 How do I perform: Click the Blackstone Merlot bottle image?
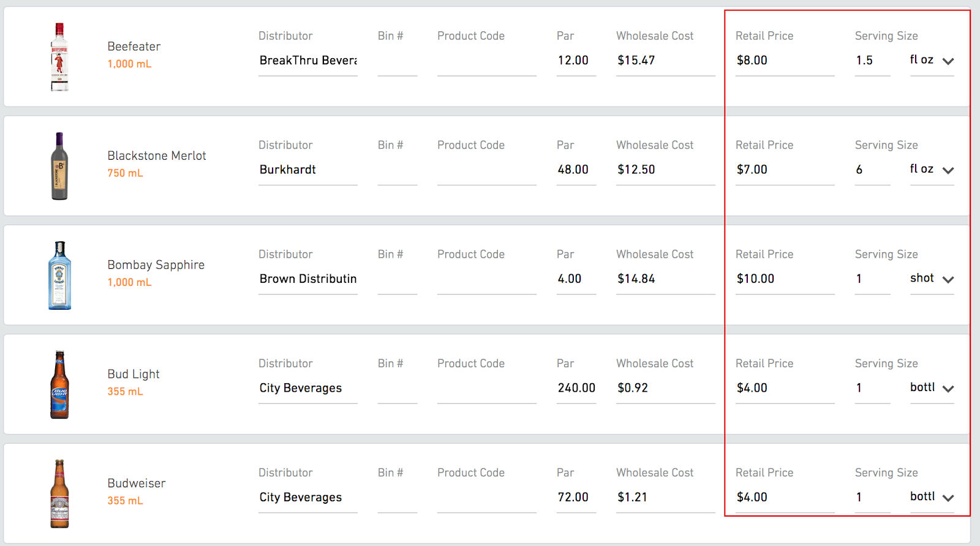click(x=59, y=166)
